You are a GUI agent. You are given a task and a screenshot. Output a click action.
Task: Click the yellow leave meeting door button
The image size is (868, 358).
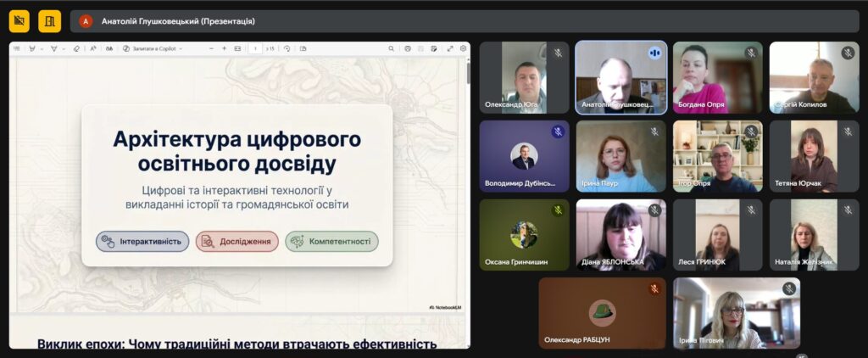click(x=49, y=20)
